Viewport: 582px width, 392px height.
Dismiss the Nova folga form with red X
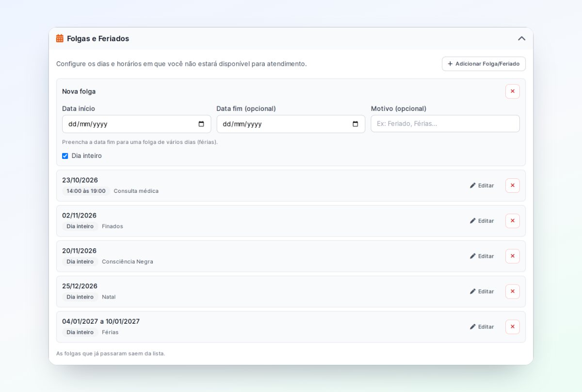[x=513, y=92]
